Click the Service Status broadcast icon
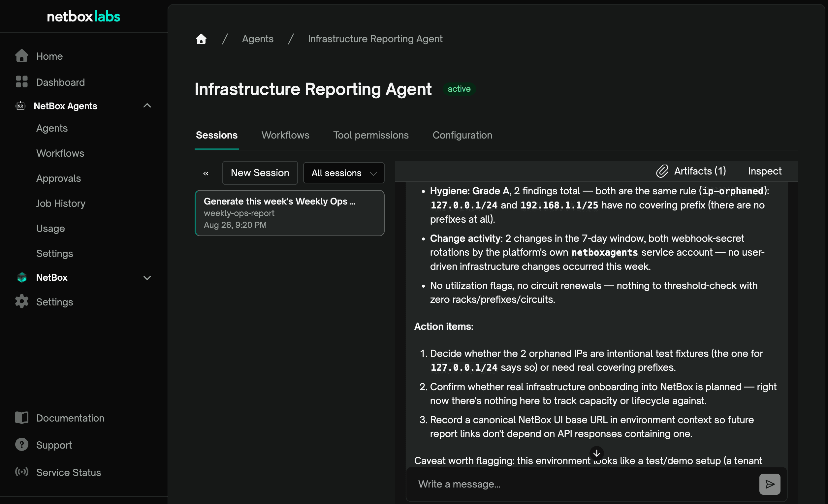Image resolution: width=828 pixels, height=504 pixels. [22, 472]
